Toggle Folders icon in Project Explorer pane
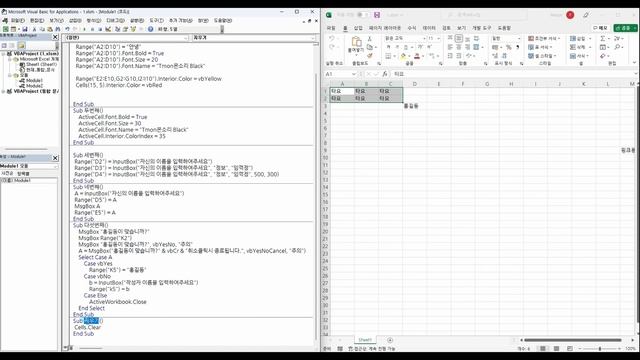Screen dimensions: 640x360 pos(21,45)
